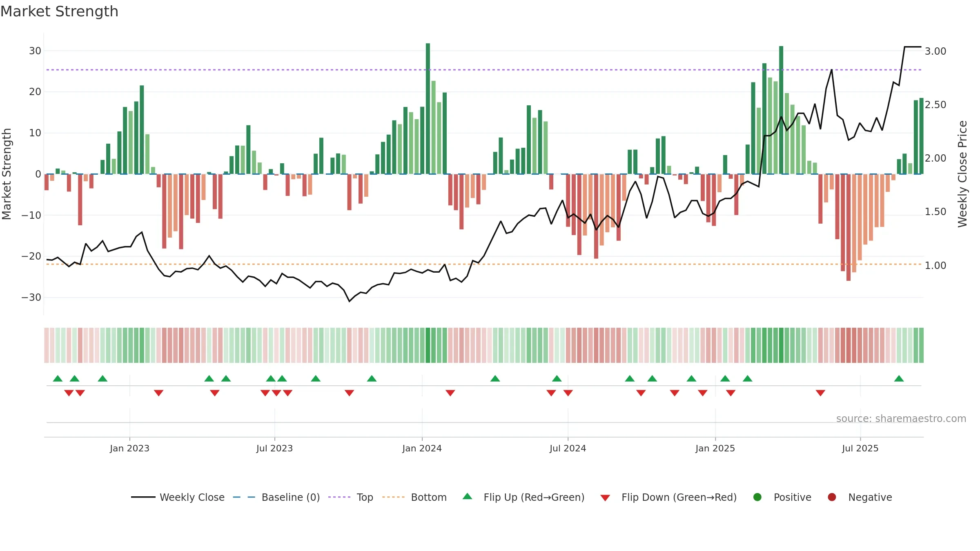
Task: Click the Jul 2023 axis label
Action: 274,448
